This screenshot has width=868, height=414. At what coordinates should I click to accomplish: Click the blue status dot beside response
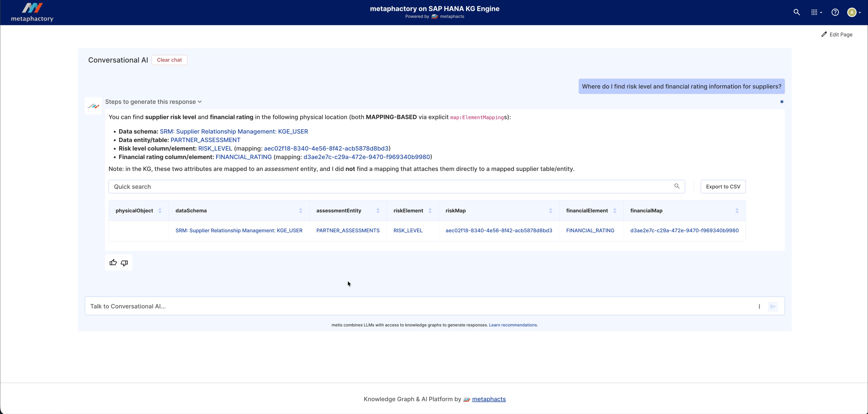tap(782, 102)
